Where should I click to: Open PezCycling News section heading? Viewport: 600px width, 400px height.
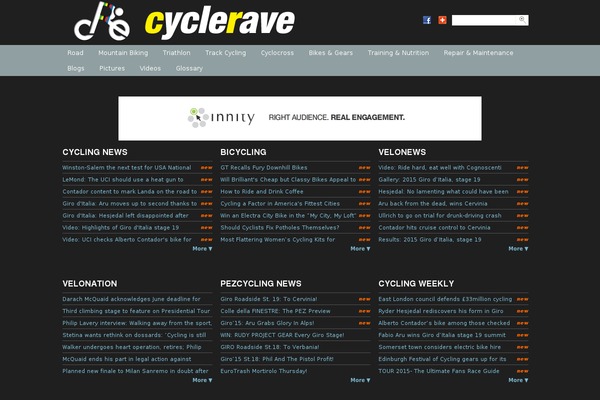(x=261, y=284)
